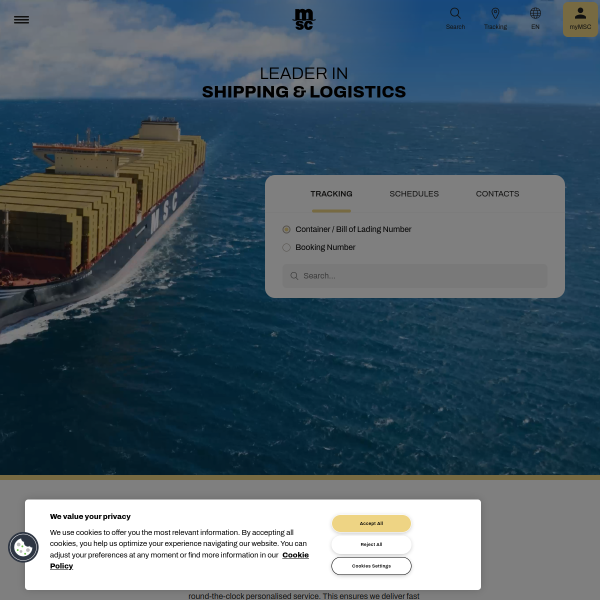The width and height of the screenshot is (600, 600).
Task: Select the Booking Number radio option
Action: [287, 247]
